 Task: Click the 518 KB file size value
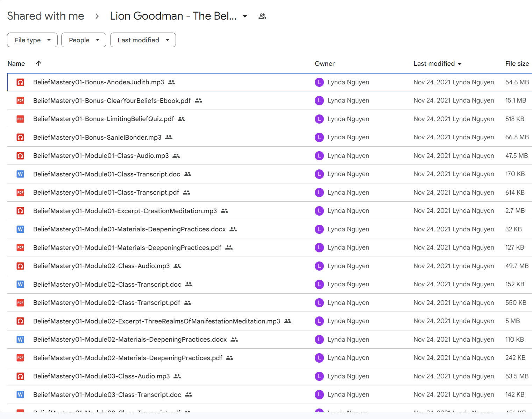click(515, 119)
